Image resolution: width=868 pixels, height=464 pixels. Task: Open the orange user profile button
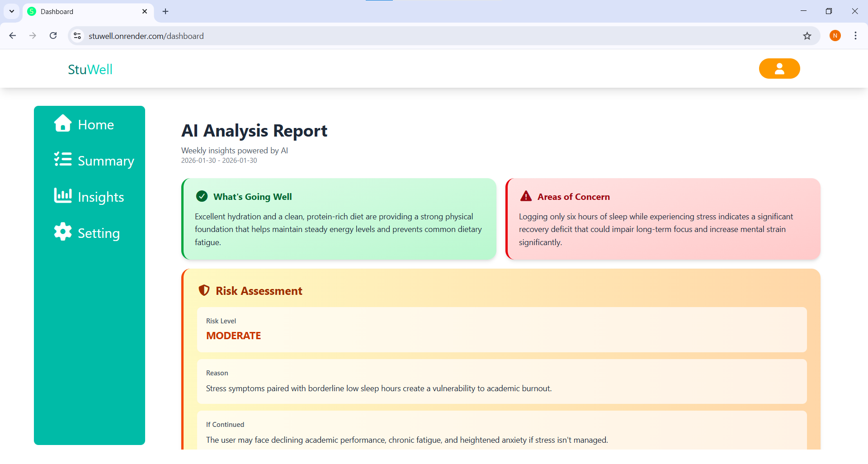click(x=779, y=69)
